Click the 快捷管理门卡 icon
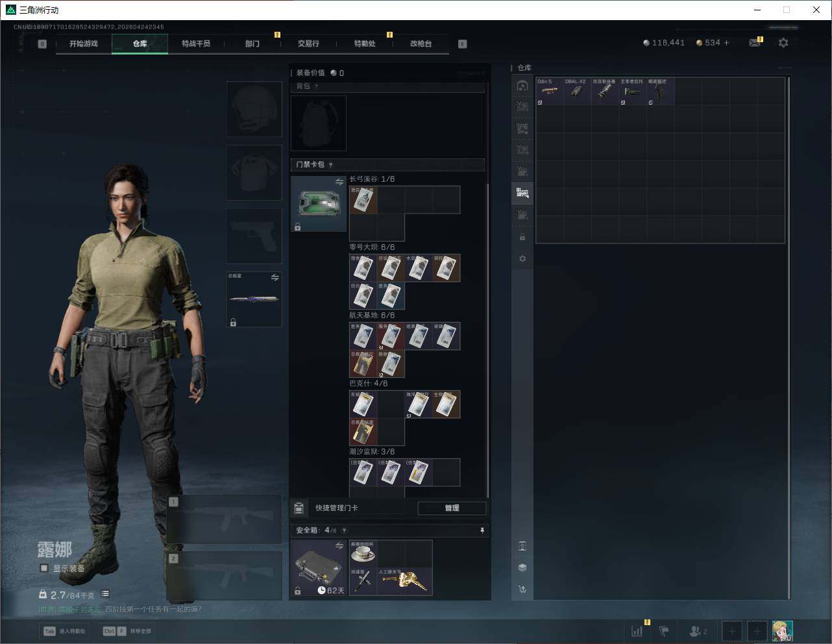The height and width of the screenshot is (644, 832). click(x=299, y=508)
